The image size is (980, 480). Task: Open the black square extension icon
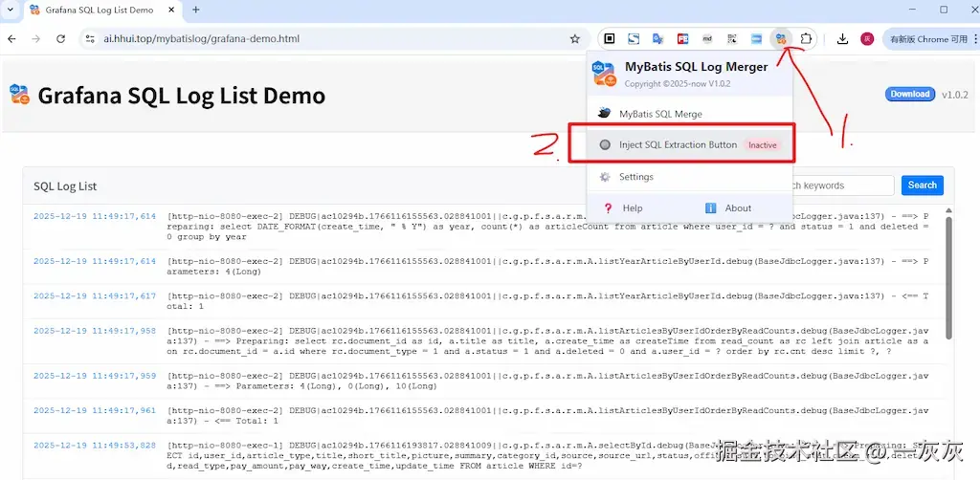610,38
